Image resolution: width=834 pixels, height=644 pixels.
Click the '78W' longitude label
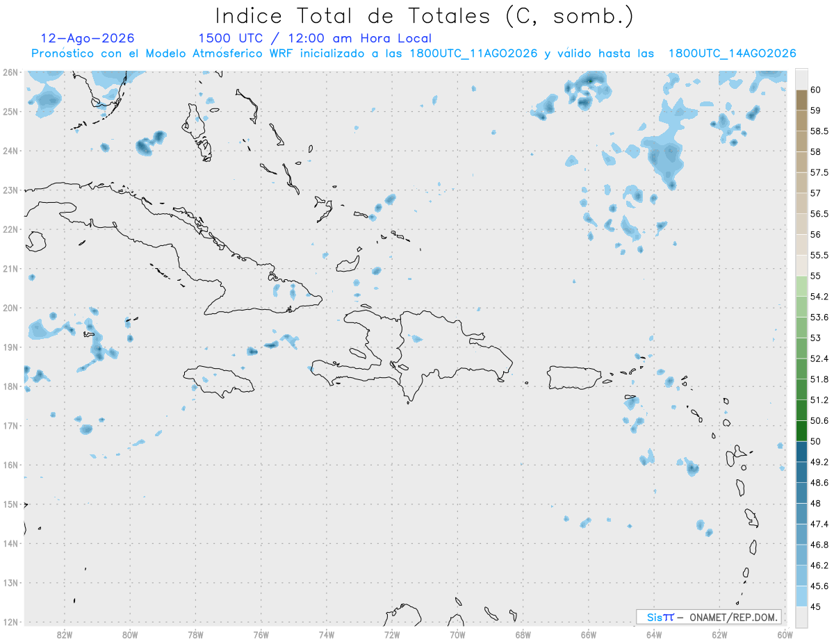coord(195,634)
